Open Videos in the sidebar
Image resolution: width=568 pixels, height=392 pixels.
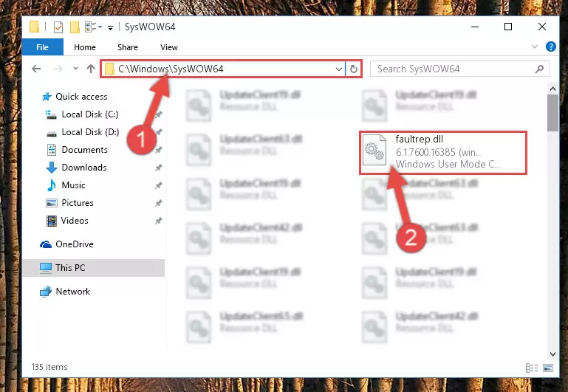click(x=67, y=221)
